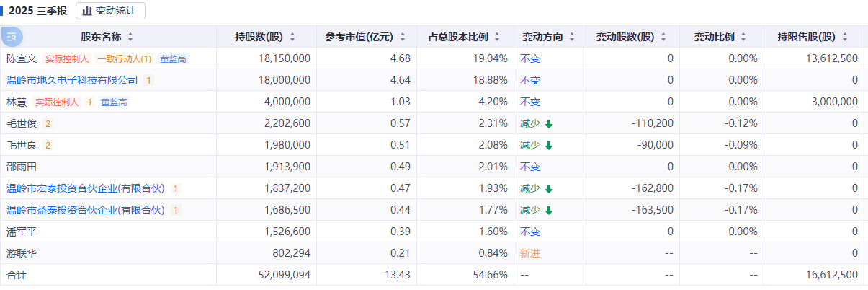The width and height of the screenshot is (868, 290).
Task: Click the sort arrows next to 股东名称
Action: coord(130,37)
